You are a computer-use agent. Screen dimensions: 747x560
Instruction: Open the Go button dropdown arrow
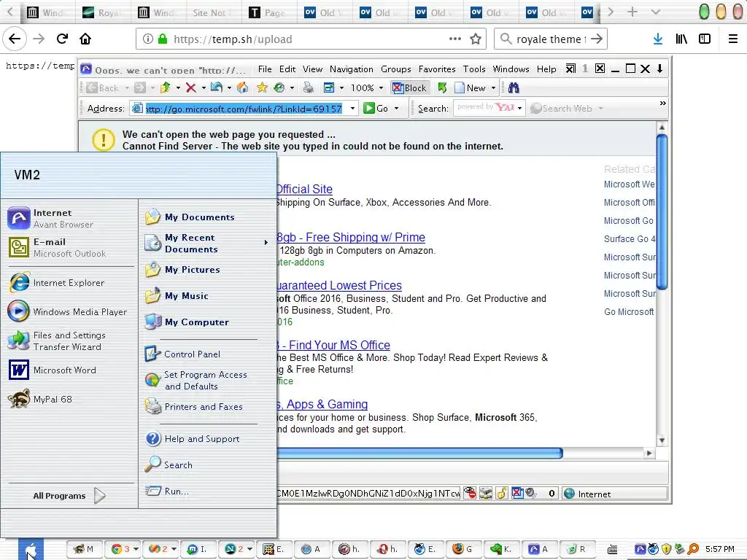coord(396,109)
